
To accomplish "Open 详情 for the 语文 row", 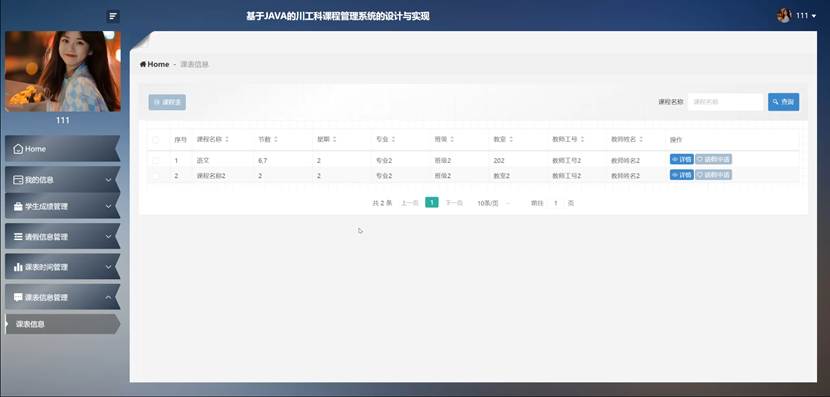I will pyautogui.click(x=681, y=159).
